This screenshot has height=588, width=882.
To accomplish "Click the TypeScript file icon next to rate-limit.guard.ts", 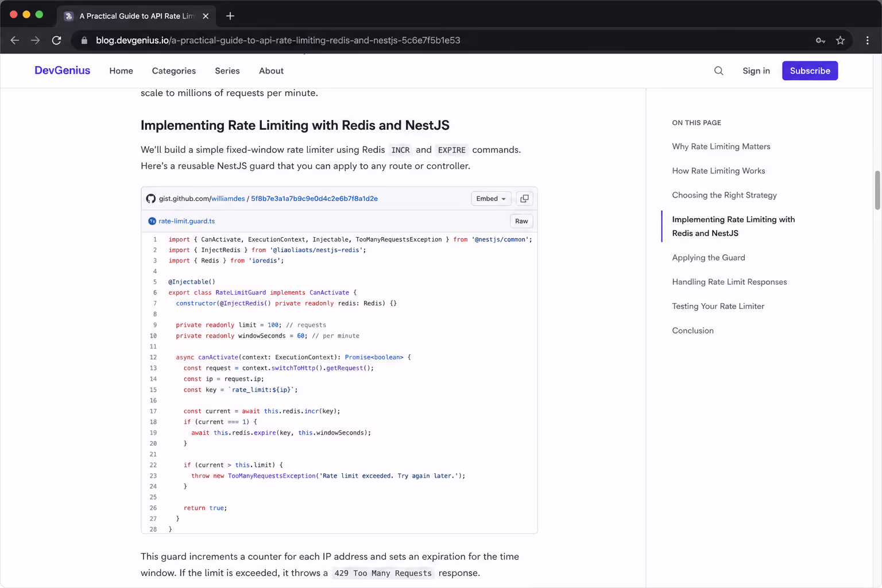I will [x=152, y=221].
